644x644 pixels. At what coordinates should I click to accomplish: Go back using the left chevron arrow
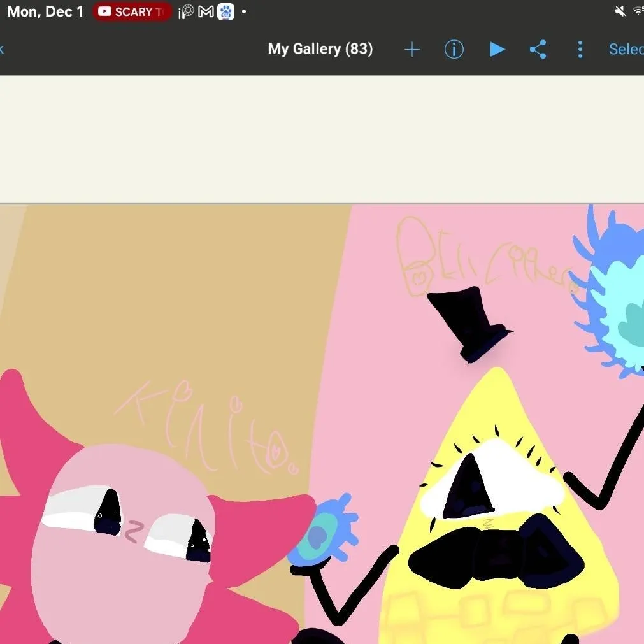pyautogui.click(x=2, y=50)
